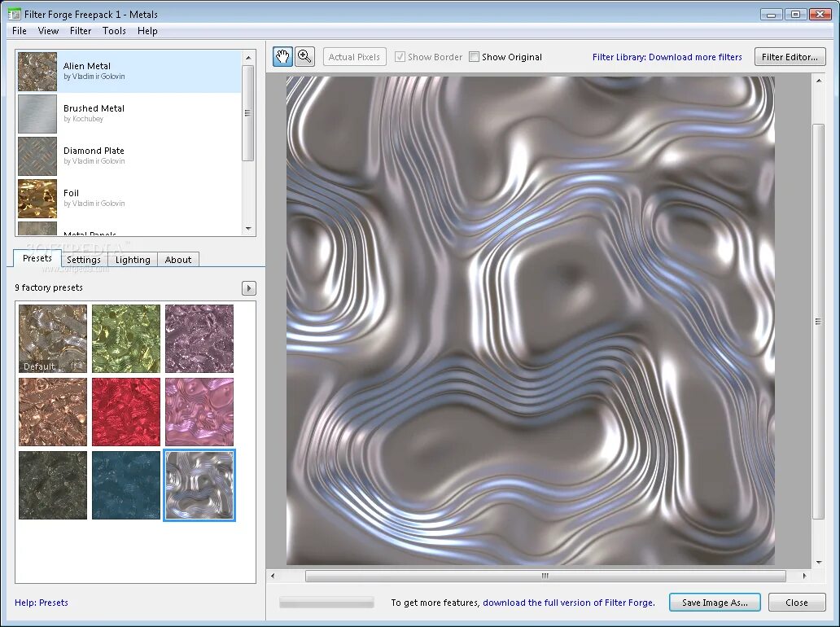The image size is (840, 627).
Task: Choose the copper colored preset
Action: point(52,412)
